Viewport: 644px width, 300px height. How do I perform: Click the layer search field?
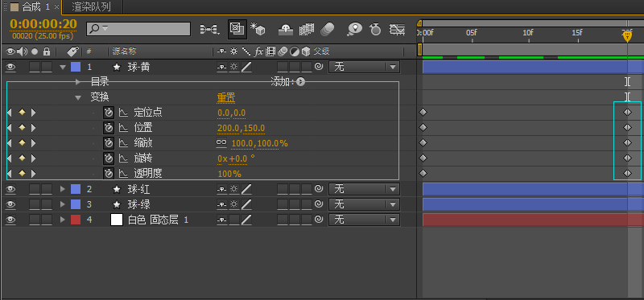coord(138,29)
